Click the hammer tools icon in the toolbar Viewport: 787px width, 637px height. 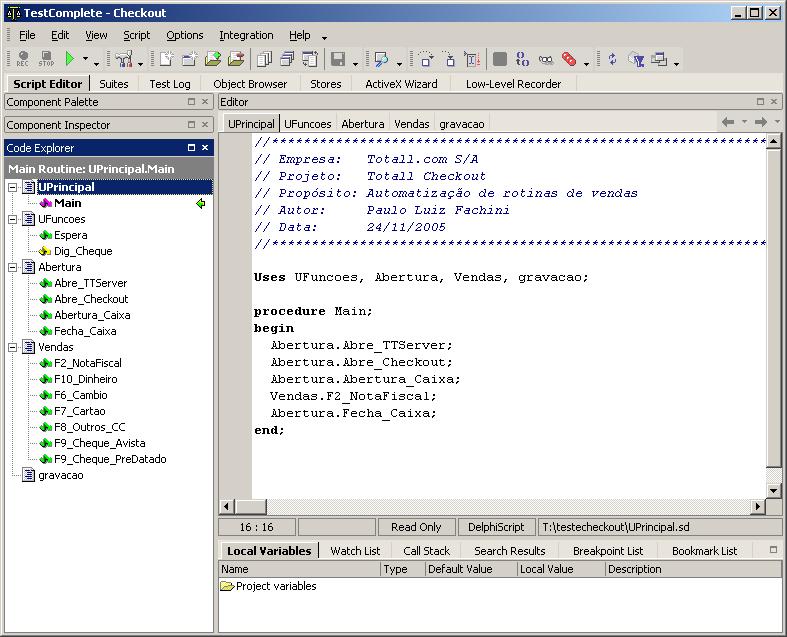123,59
